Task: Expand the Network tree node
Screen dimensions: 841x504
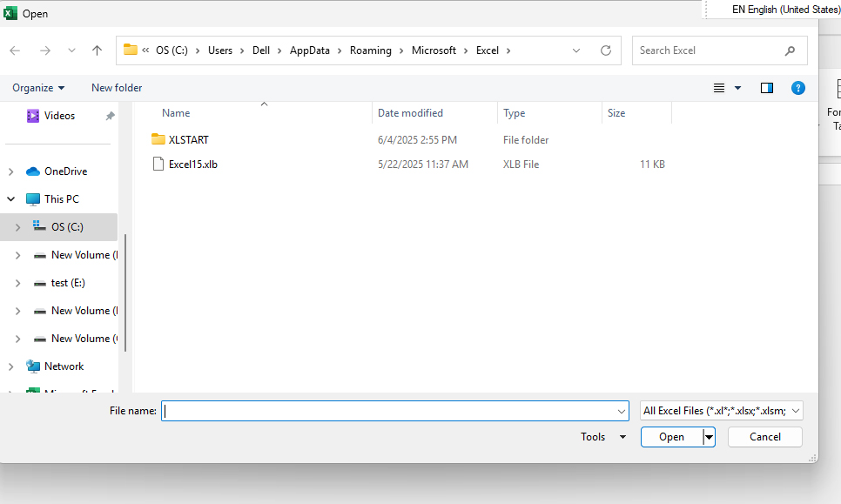Action: 11,366
